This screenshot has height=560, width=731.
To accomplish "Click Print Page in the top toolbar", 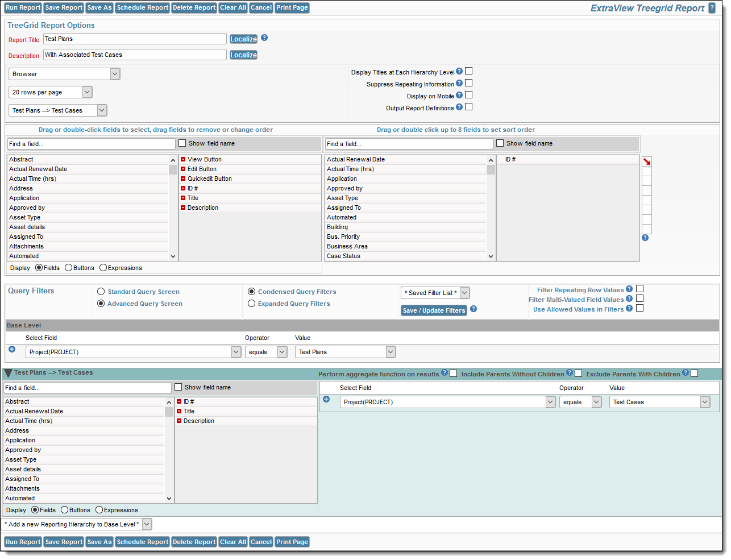I will pos(292,8).
